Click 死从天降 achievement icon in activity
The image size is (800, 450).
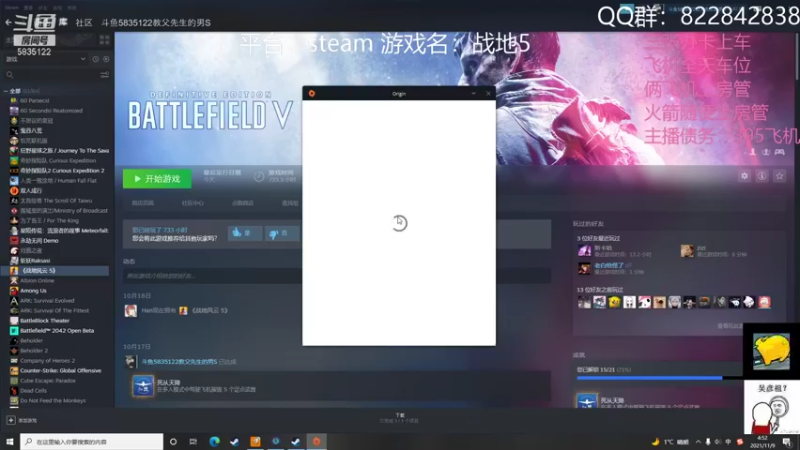click(x=143, y=386)
